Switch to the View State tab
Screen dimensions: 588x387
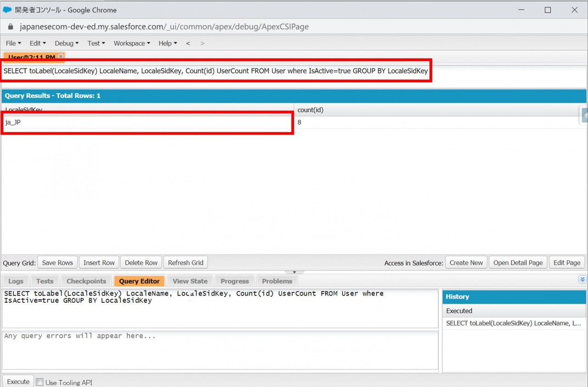click(x=190, y=281)
